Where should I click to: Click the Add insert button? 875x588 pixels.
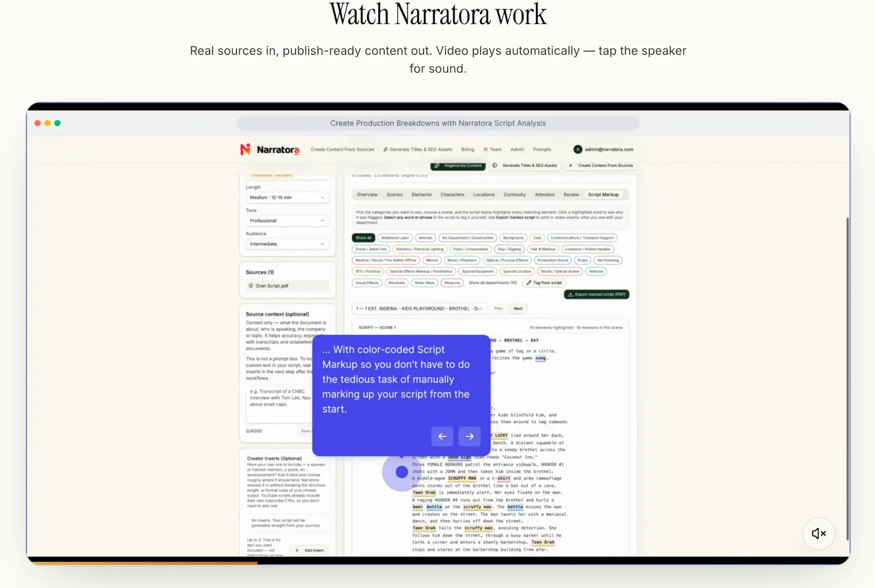pos(310,550)
